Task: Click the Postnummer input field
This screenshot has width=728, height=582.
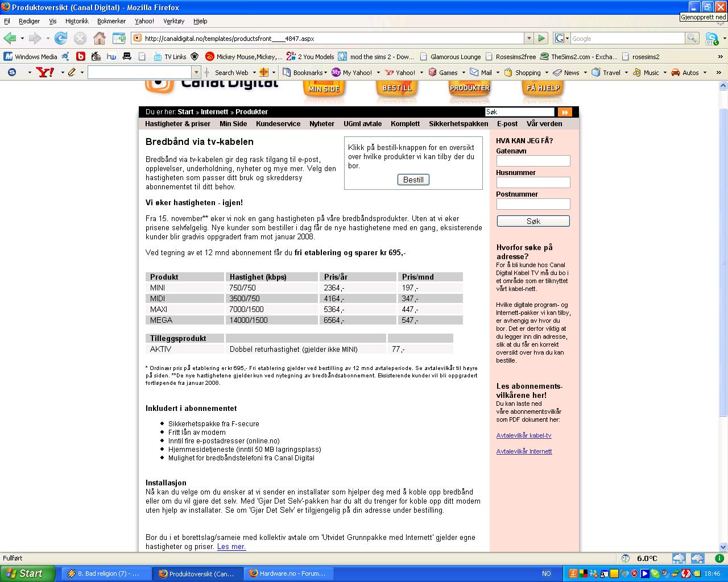Action: tap(533, 204)
